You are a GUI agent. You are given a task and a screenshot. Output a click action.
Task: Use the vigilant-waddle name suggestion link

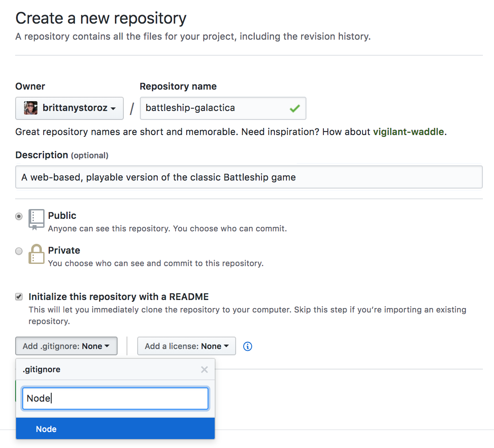(408, 132)
